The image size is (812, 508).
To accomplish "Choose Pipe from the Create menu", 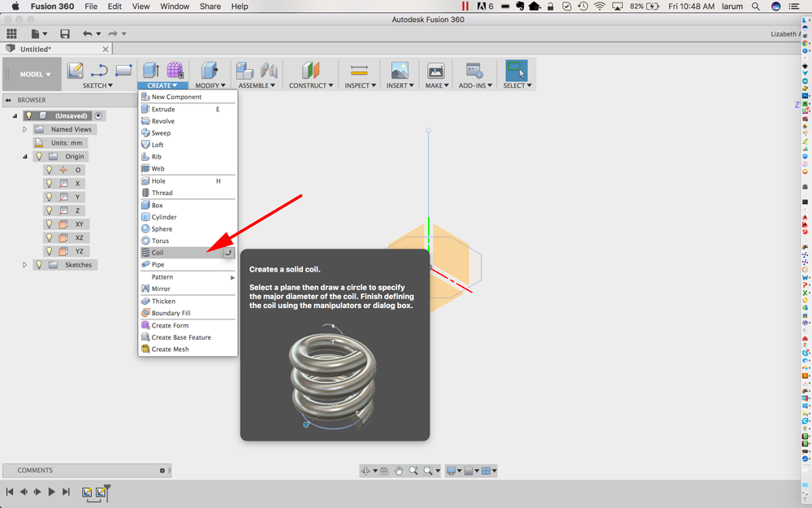I will coord(188,264).
